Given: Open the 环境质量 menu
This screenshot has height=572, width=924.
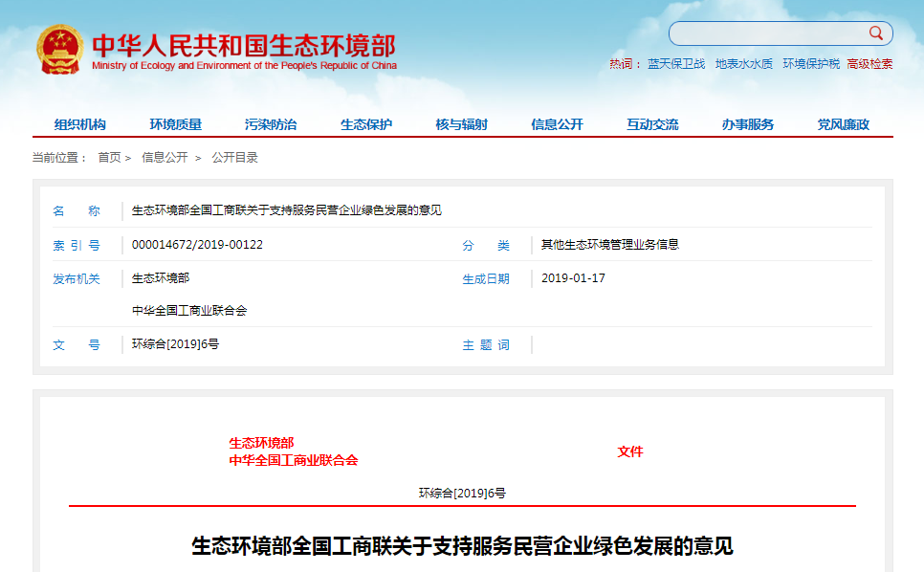Looking at the screenshot, I should point(176,124).
